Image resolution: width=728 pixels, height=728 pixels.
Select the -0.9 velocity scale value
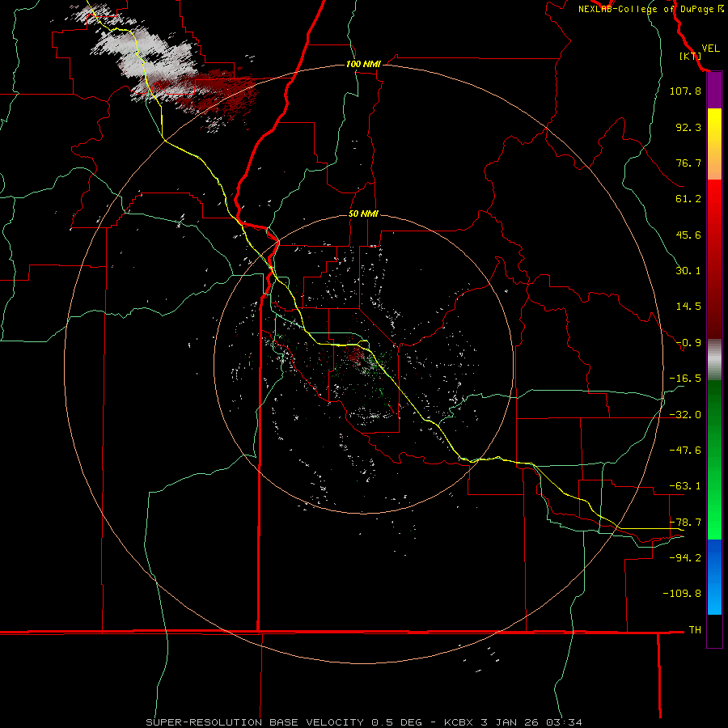click(x=688, y=343)
